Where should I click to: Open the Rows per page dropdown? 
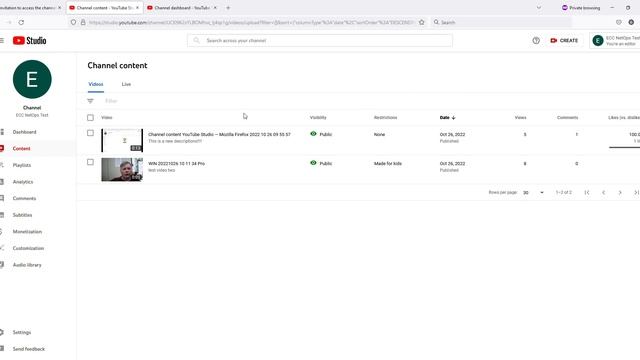pos(533,192)
